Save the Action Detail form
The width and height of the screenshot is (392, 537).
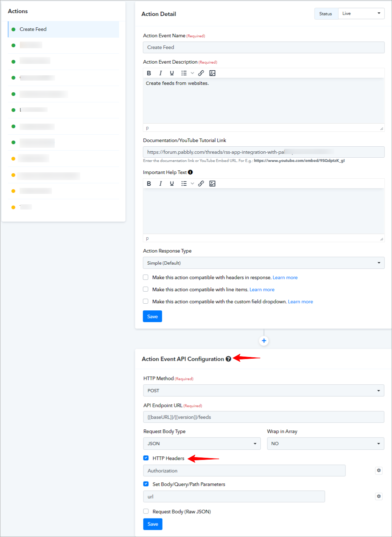pos(152,316)
